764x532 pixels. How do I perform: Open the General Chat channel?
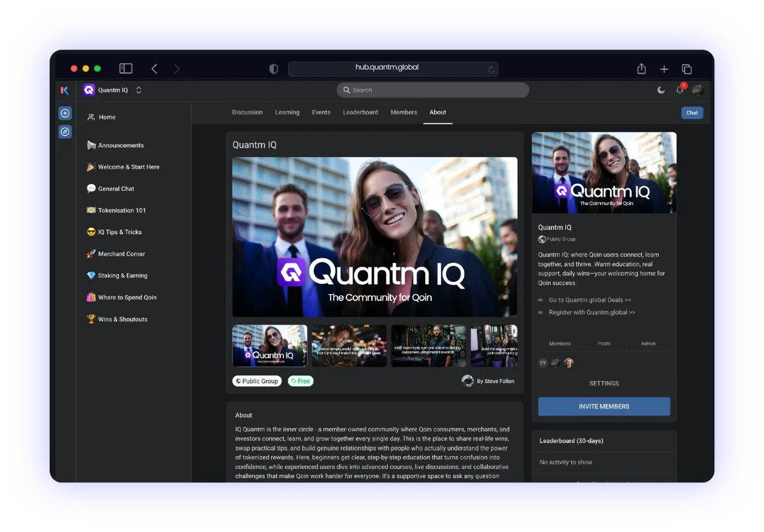pos(111,188)
